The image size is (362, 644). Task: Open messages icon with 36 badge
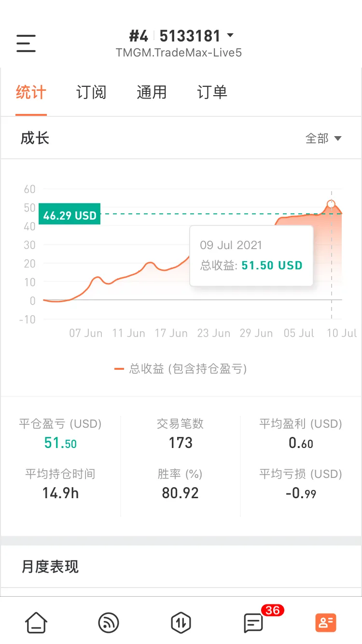pyautogui.click(x=253, y=623)
